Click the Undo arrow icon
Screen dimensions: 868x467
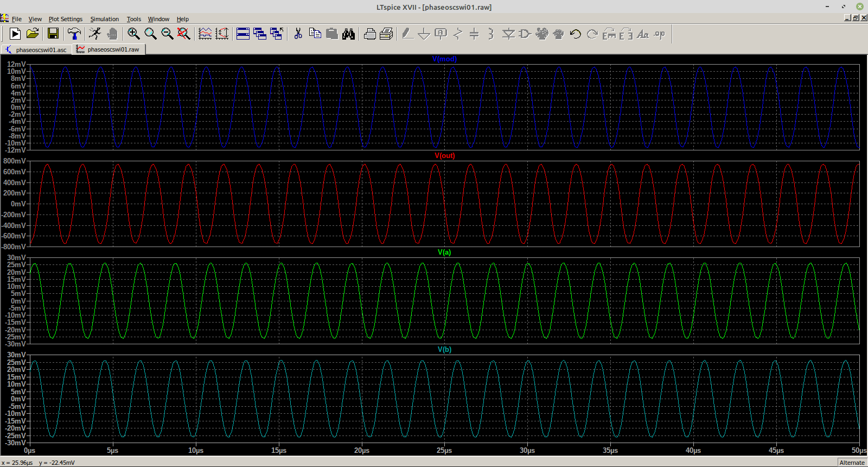coord(576,34)
